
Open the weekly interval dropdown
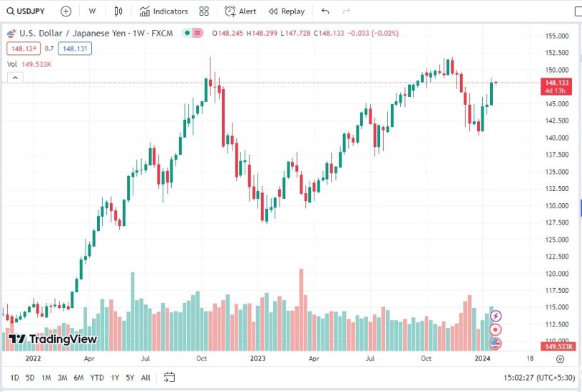click(92, 11)
